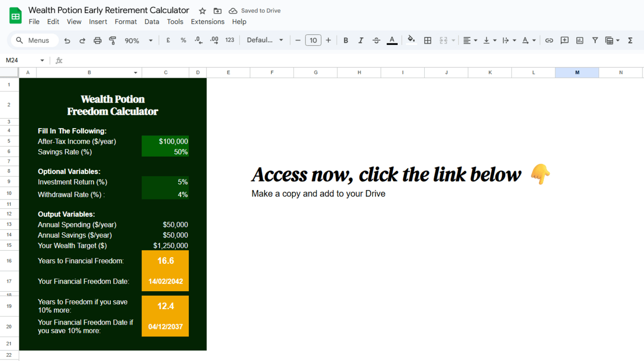Activate the paint format tool

[x=113, y=40]
